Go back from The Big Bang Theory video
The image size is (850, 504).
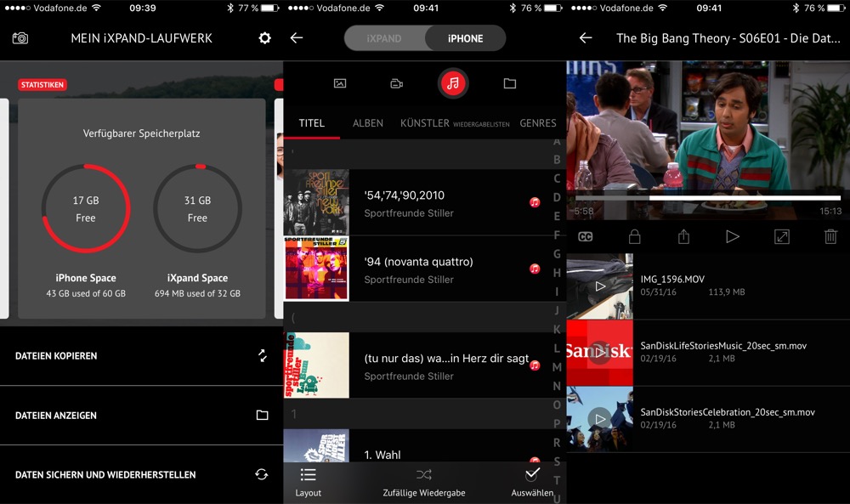pos(586,38)
